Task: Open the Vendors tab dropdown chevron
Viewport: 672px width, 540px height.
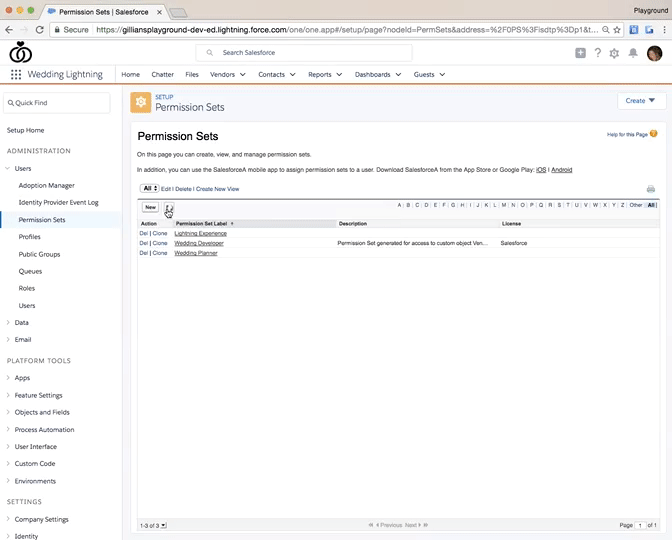Action: tap(243, 75)
